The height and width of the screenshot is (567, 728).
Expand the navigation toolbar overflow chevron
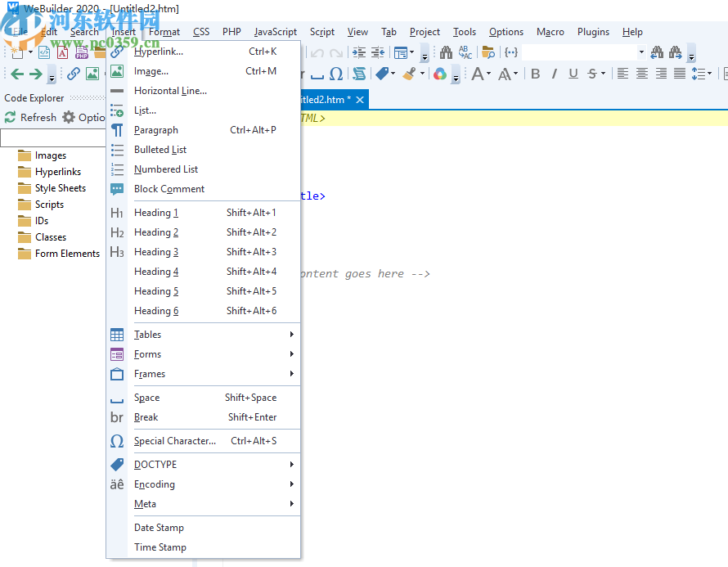[52, 74]
